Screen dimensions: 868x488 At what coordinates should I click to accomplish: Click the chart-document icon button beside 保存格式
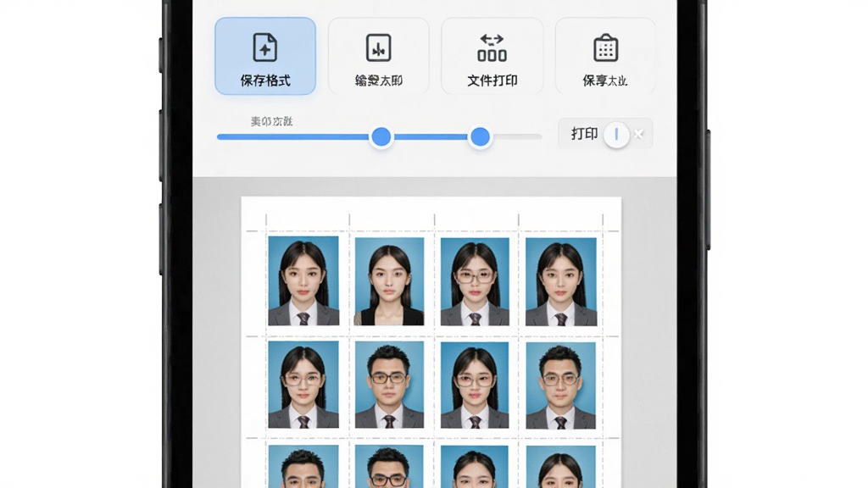379,56
